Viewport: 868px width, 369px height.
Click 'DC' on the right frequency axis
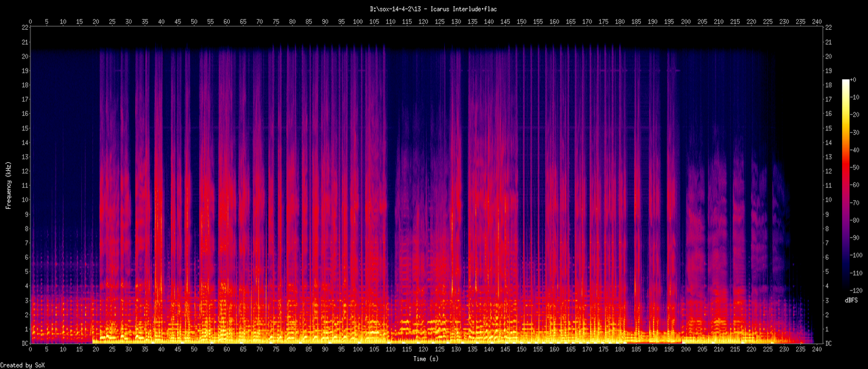coord(830,344)
